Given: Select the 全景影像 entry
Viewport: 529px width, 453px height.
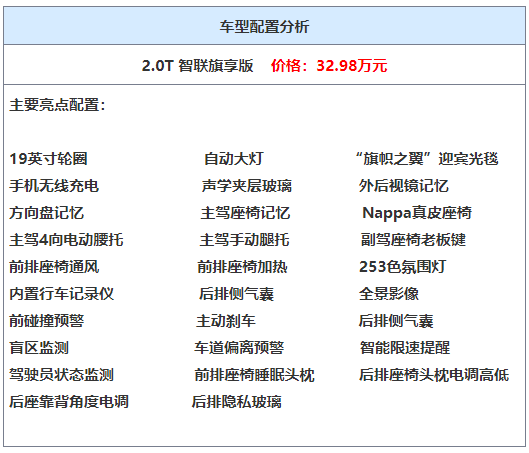Looking at the screenshot, I should 389,294.
